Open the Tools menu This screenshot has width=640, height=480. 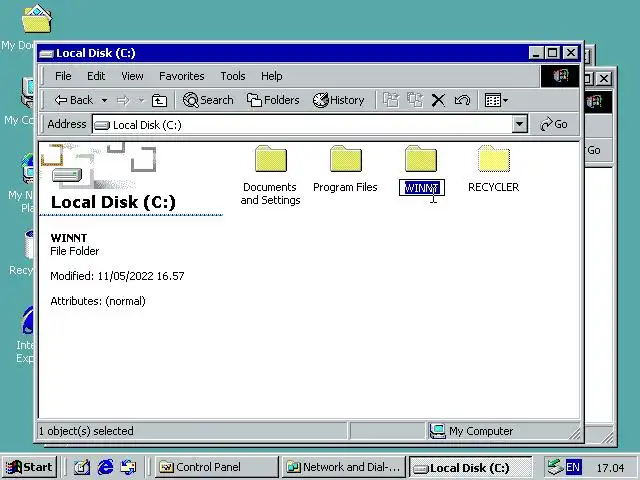[233, 76]
